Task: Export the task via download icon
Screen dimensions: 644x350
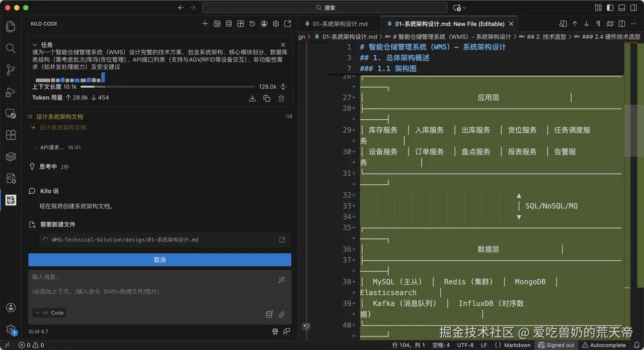Action: pyautogui.click(x=252, y=98)
